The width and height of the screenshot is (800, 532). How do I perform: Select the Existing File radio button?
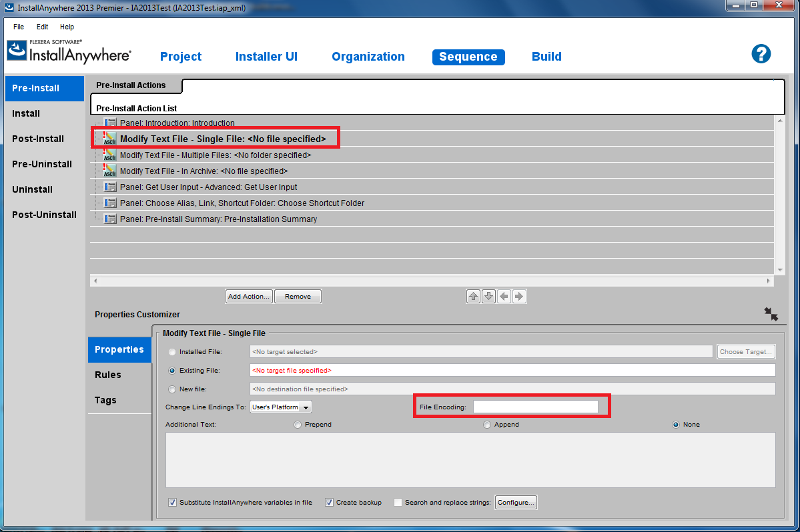[x=172, y=371]
